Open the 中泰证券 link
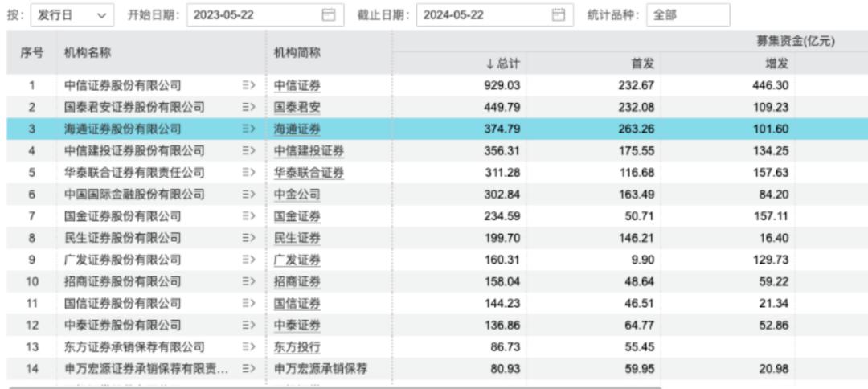The image size is (868, 389). [297, 326]
